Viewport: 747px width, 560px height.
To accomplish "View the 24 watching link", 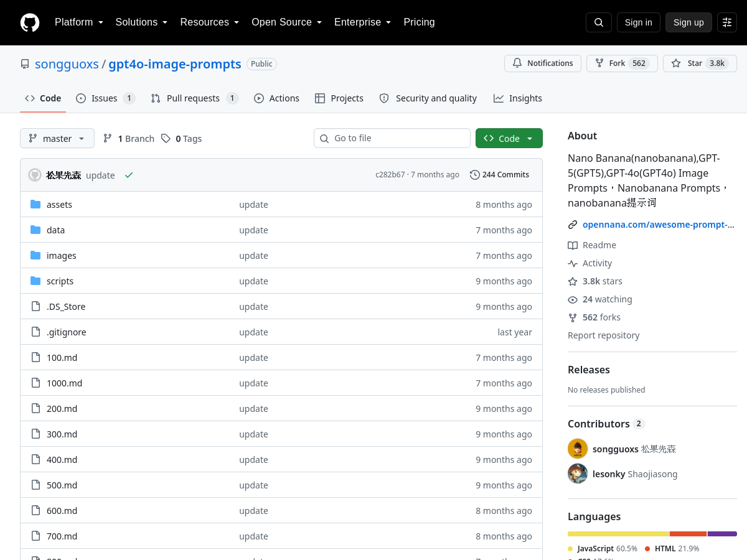I will click(x=600, y=299).
